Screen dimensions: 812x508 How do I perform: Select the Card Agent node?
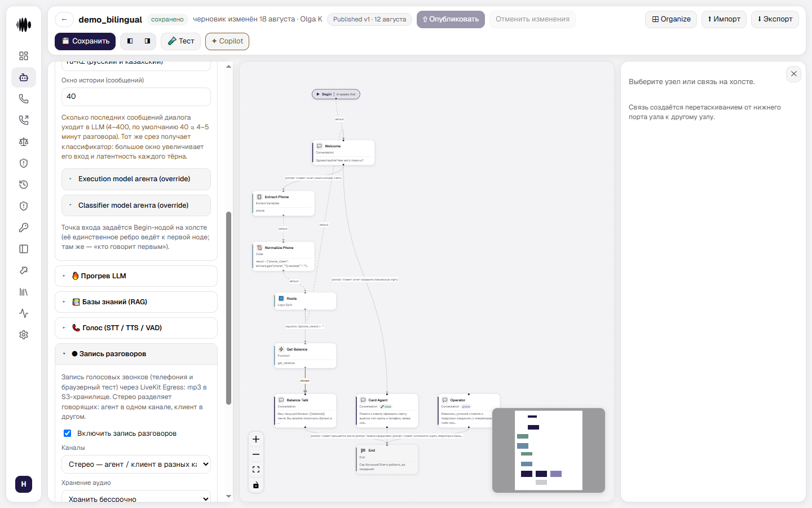[x=387, y=410]
